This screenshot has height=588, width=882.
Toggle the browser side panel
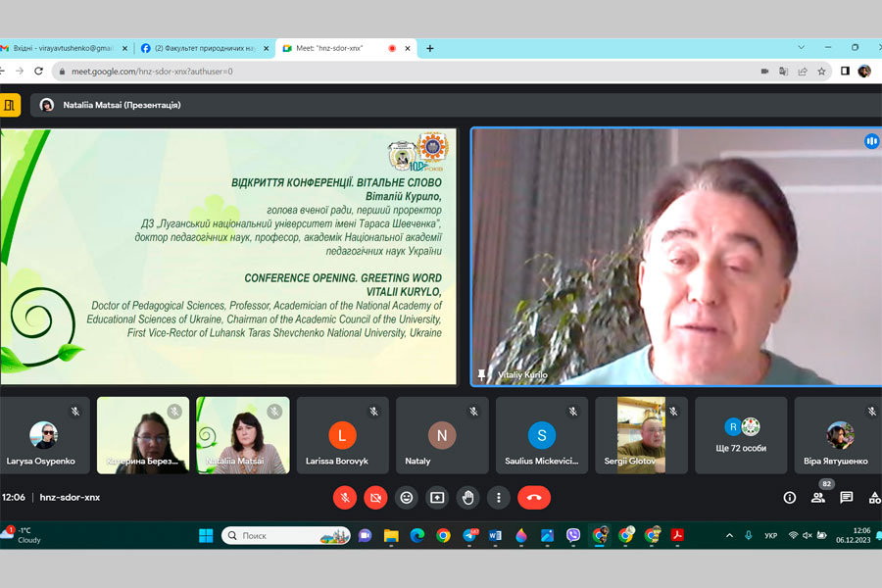pyautogui.click(x=845, y=71)
